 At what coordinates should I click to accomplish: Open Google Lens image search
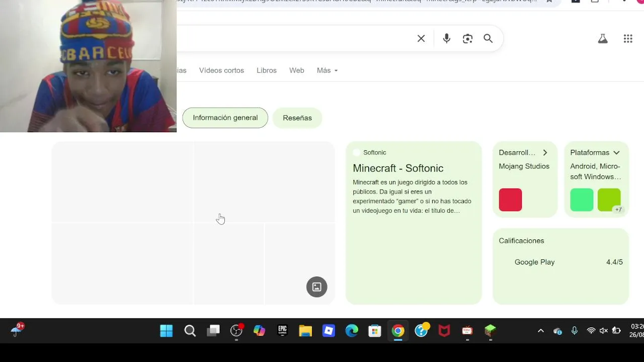pyautogui.click(x=468, y=39)
